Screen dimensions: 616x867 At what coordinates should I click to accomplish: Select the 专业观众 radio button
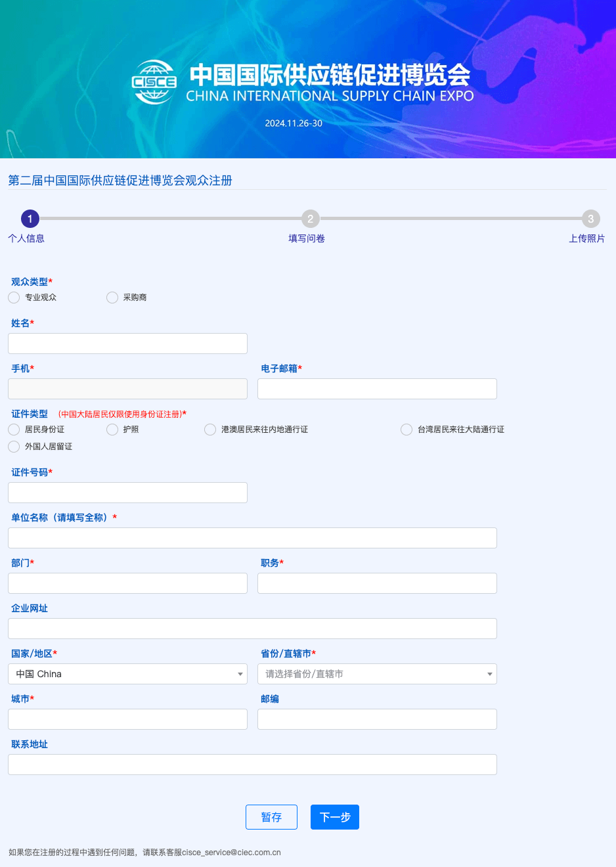click(14, 298)
